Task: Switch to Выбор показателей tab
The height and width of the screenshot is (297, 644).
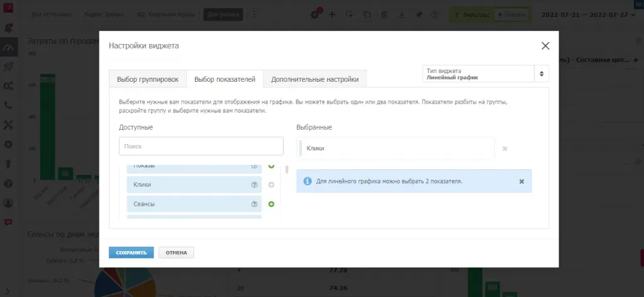Action: click(225, 79)
